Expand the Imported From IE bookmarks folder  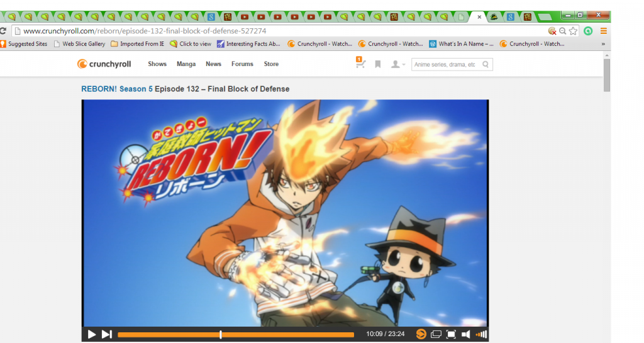(138, 44)
